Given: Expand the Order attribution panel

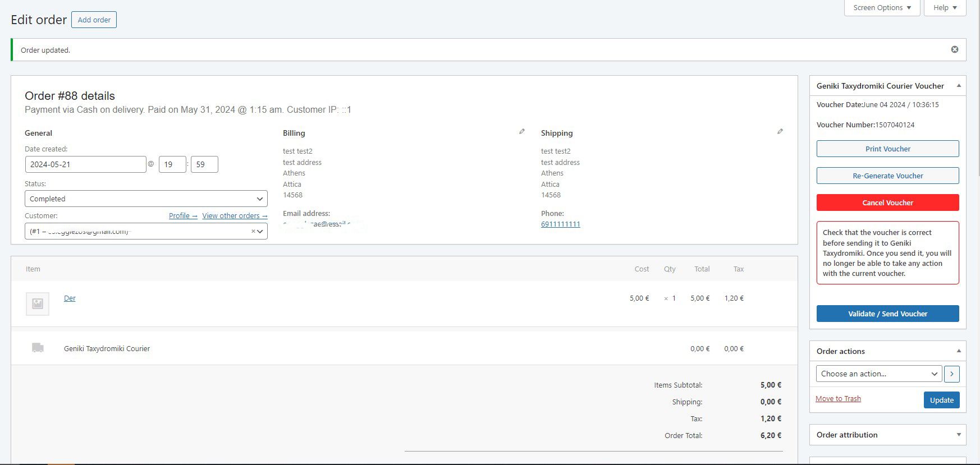Looking at the screenshot, I should (959, 435).
